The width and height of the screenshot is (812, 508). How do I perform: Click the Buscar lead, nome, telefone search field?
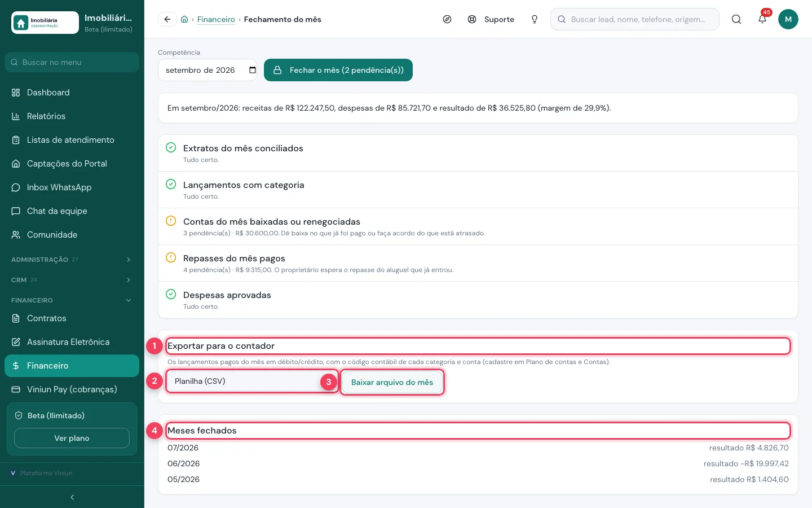[635, 19]
